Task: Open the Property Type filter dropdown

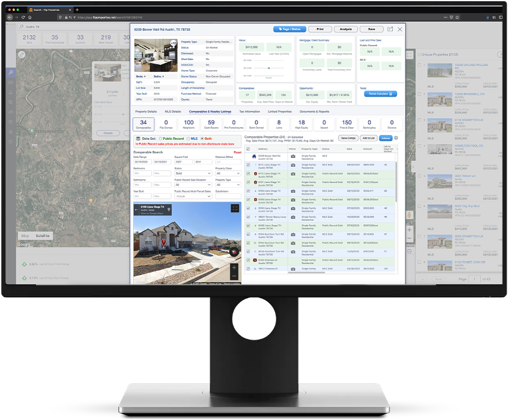Action: tap(228, 185)
